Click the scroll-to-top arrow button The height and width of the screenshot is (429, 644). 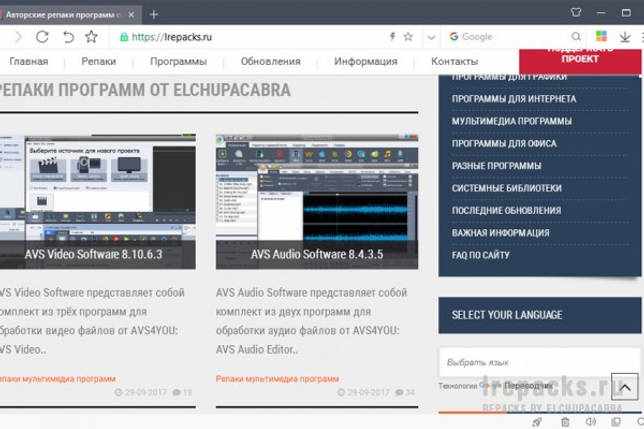click(x=625, y=387)
